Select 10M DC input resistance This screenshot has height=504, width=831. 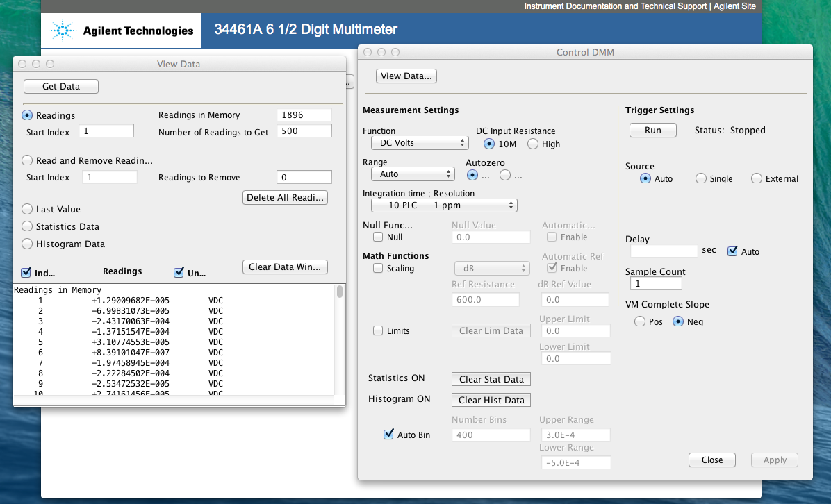489,144
